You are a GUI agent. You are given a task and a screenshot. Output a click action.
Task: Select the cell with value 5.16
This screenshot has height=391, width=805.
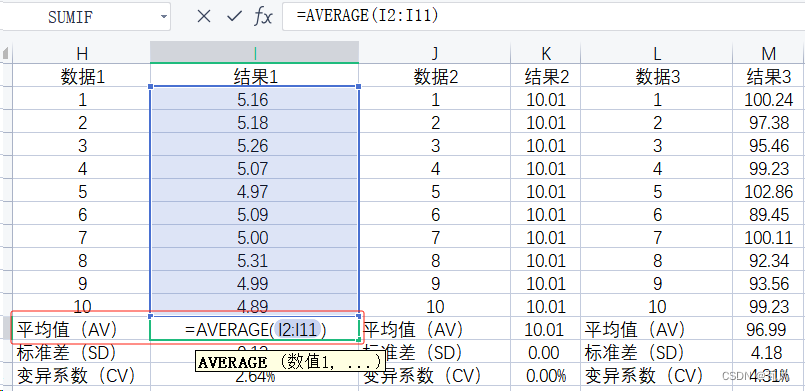coord(255,100)
